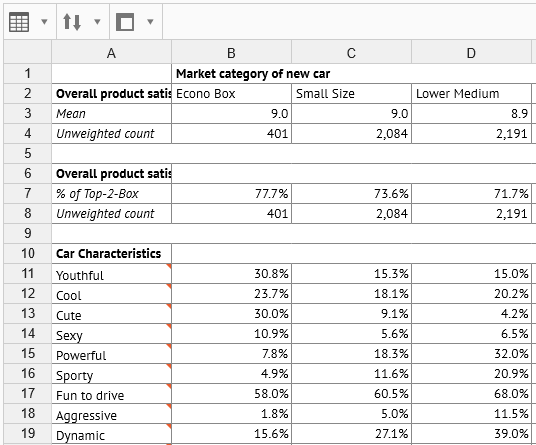
Task: Select row 5 header
Action: tap(28, 153)
